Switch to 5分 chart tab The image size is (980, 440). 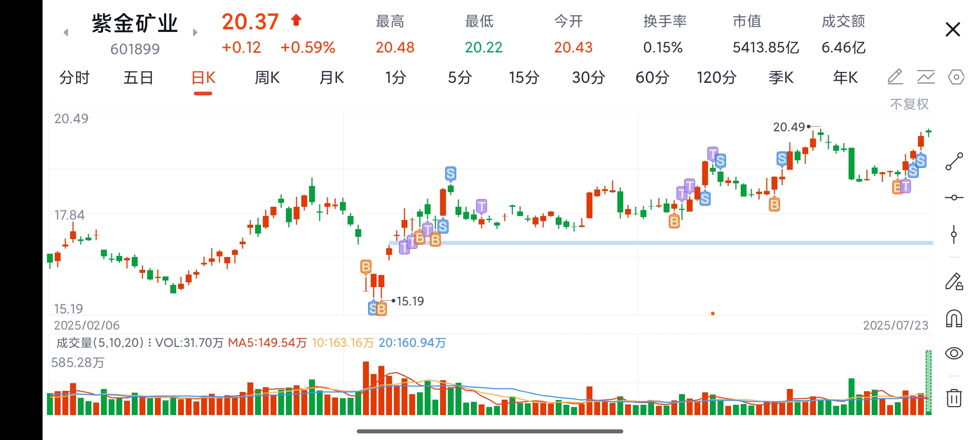click(x=460, y=77)
